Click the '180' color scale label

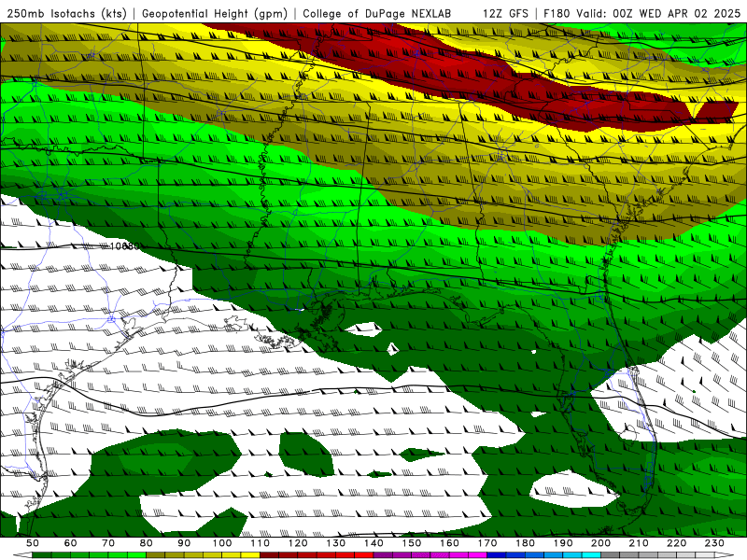click(x=526, y=543)
